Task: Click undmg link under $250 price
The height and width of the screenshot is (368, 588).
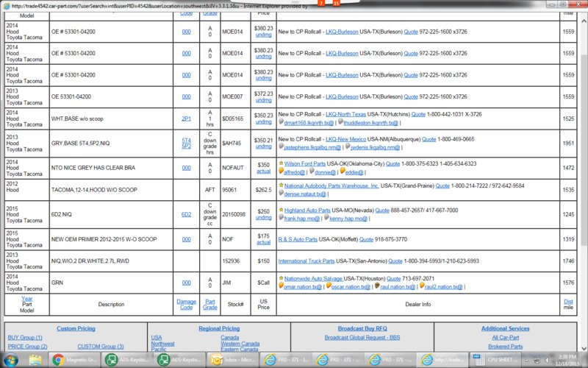Action: [x=264, y=217]
